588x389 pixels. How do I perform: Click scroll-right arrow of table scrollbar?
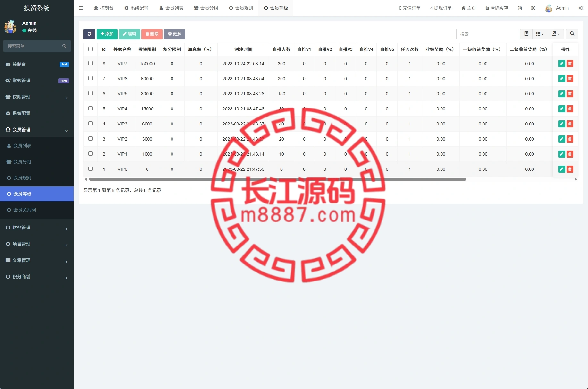point(576,179)
